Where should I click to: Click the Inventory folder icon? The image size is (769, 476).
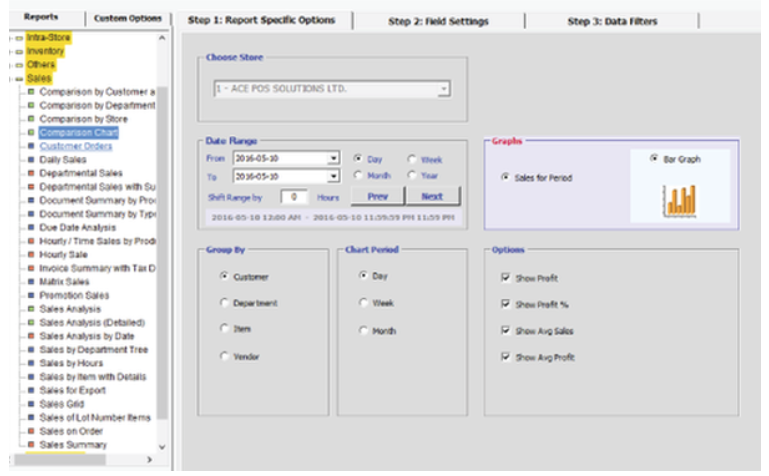(19, 51)
